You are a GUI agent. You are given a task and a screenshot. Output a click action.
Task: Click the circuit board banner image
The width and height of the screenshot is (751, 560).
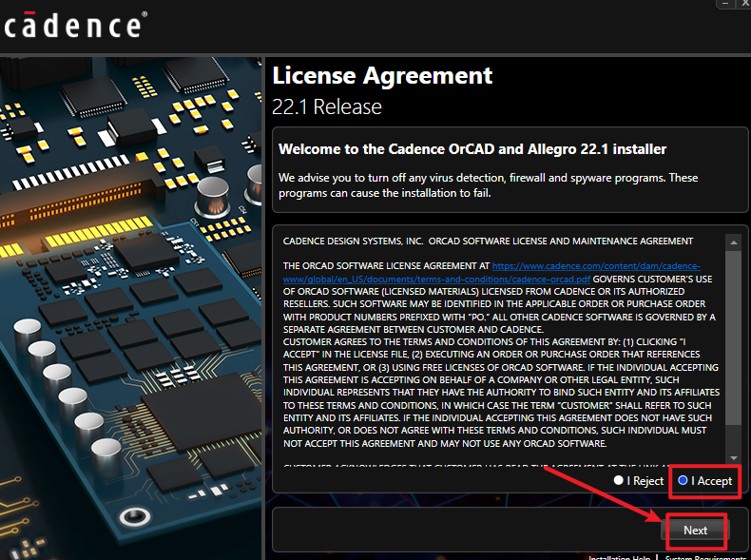tap(131, 304)
